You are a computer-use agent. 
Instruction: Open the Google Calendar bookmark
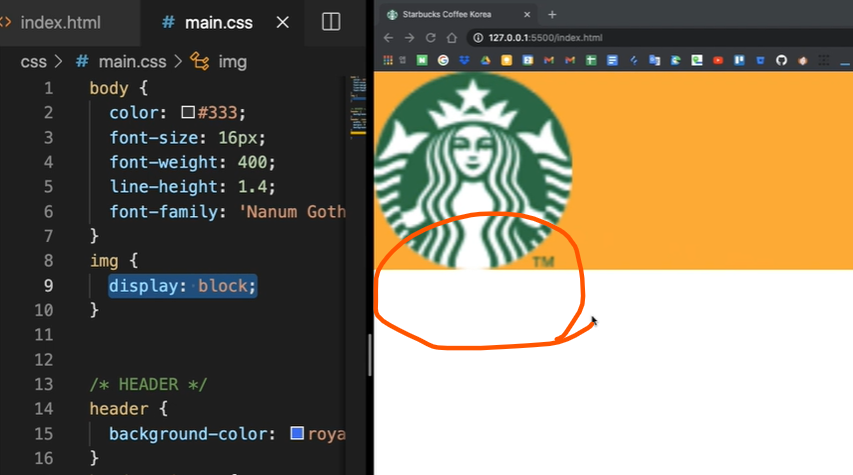528,60
